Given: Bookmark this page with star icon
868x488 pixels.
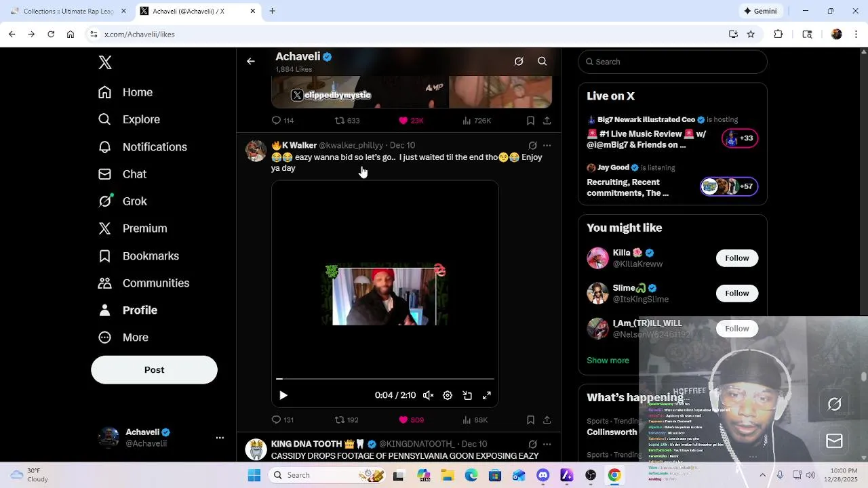Looking at the screenshot, I should click(x=751, y=34).
